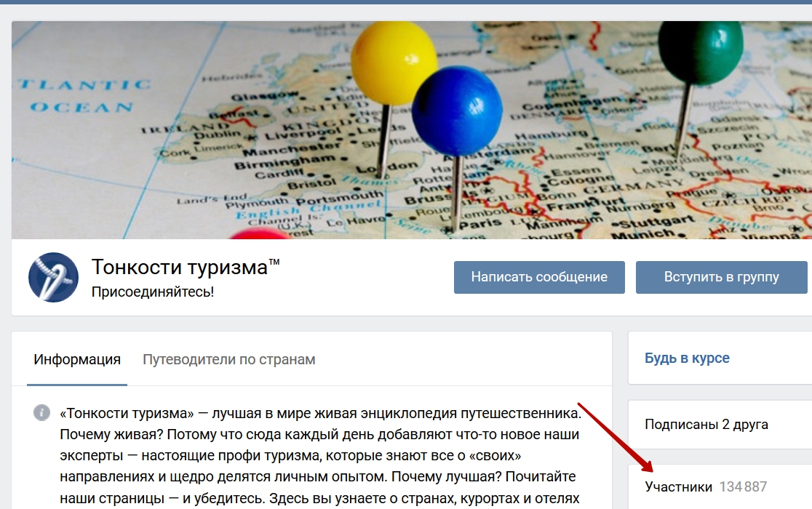Join via Вступить в группу button
The height and width of the screenshot is (509, 812).
coord(721,277)
